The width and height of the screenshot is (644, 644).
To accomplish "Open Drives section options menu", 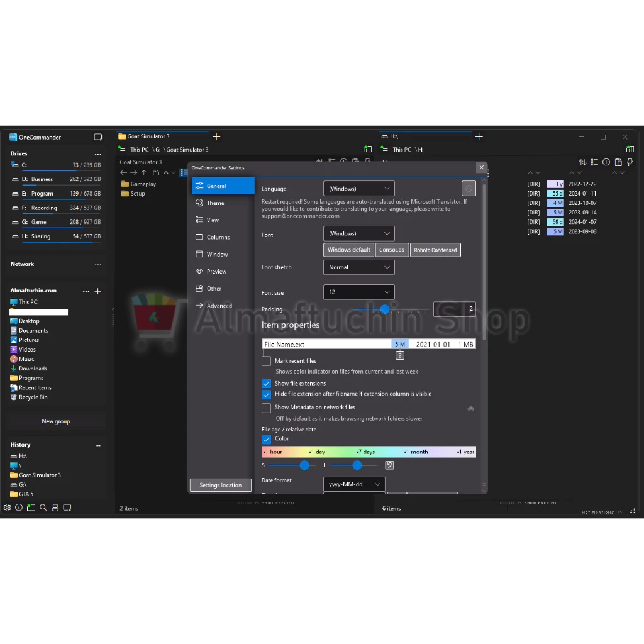I will point(97,155).
